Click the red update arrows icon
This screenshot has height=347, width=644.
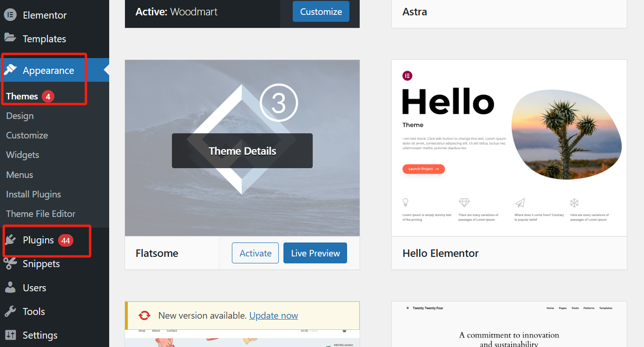(145, 315)
